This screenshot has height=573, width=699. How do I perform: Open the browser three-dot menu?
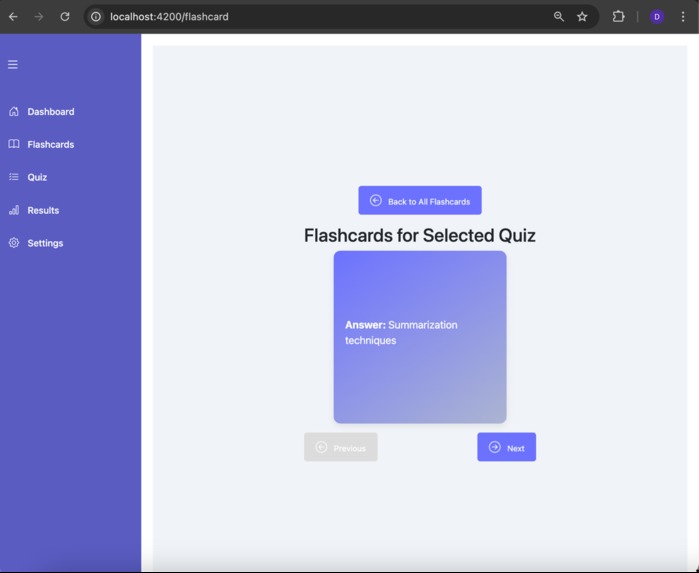(683, 16)
